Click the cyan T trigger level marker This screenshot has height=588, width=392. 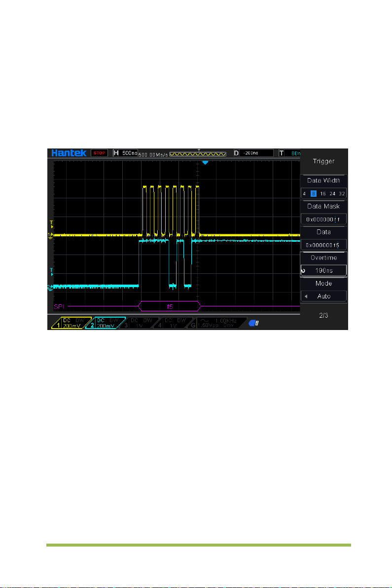pyautogui.click(x=52, y=272)
